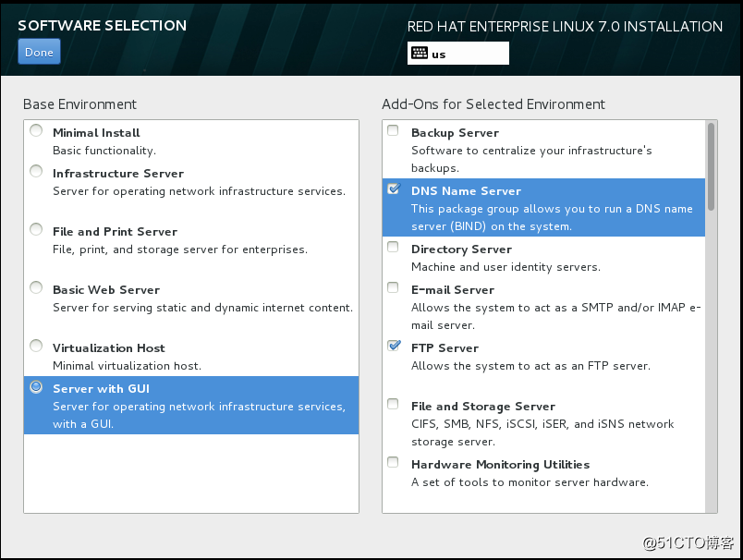This screenshot has height=560, width=743.
Task: Enable the Backup Server checkbox
Action: (393, 130)
